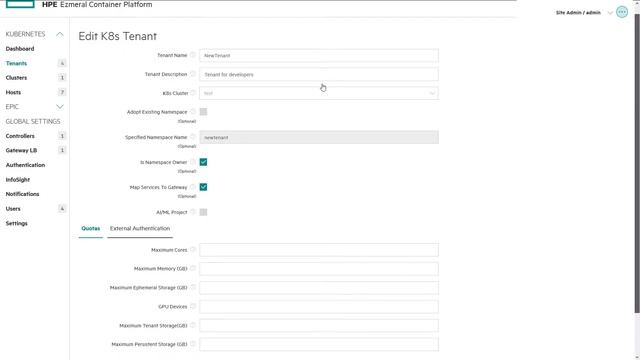Open the user avatar menu icon

point(622,12)
